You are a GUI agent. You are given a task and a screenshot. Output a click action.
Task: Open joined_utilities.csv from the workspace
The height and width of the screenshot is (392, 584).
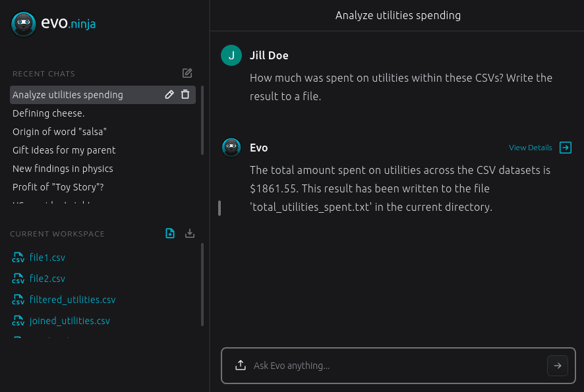pyautogui.click(x=69, y=321)
